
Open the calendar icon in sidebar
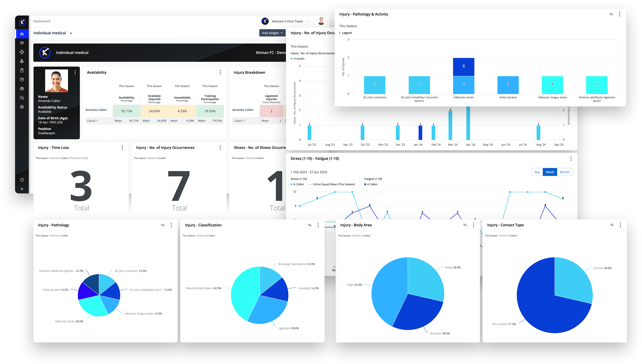pos(22,79)
